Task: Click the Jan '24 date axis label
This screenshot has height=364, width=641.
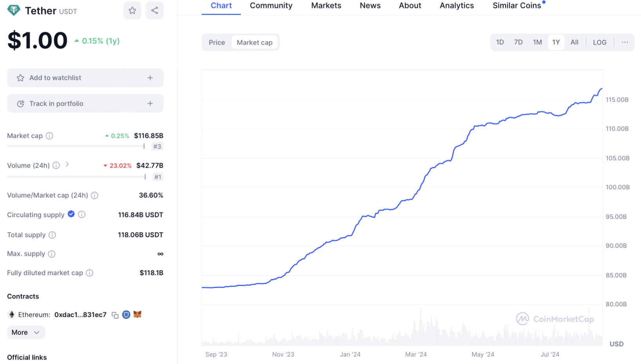Action: point(350,354)
